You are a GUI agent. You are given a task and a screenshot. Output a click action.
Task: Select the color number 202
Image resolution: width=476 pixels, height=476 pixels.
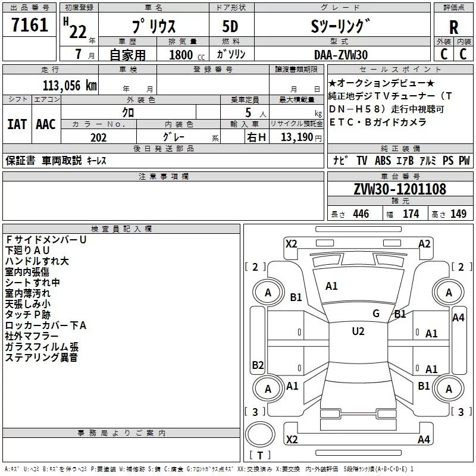click(98, 137)
